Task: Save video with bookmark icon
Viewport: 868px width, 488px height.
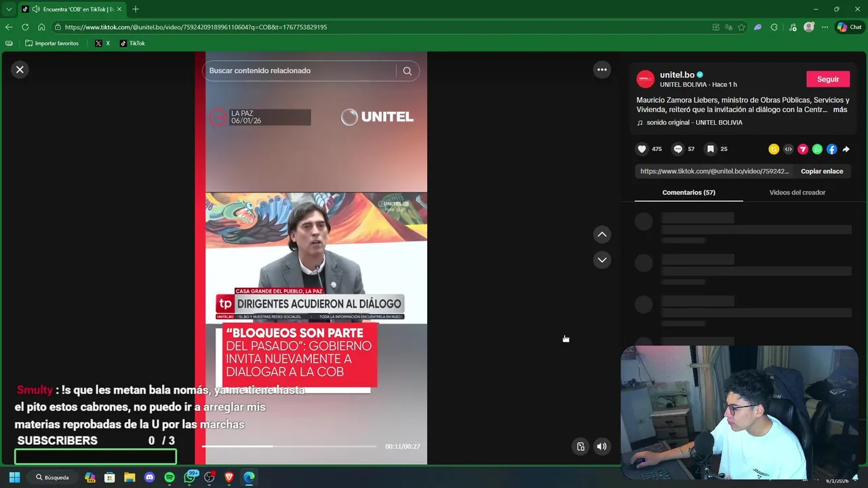Action: pyautogui.click(x=710, y=149)
